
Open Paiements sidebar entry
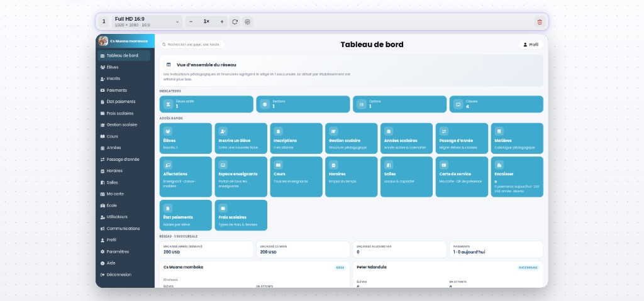124,90
